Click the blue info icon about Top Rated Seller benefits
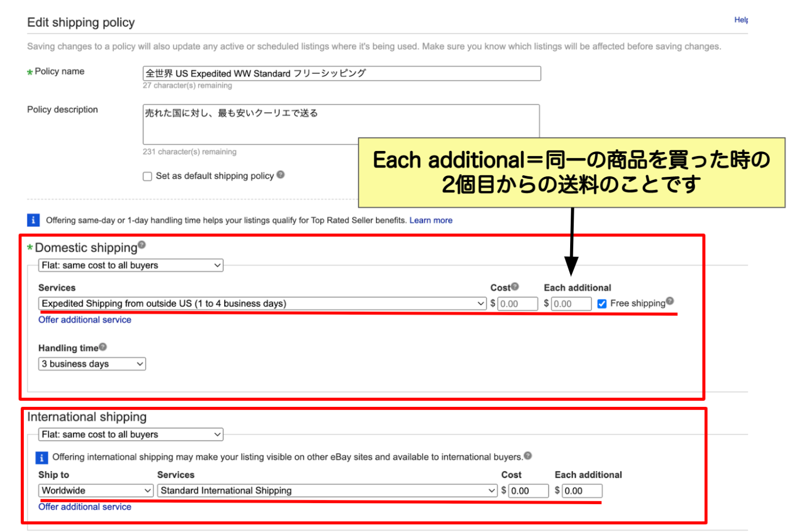 [x=33, y=220]
